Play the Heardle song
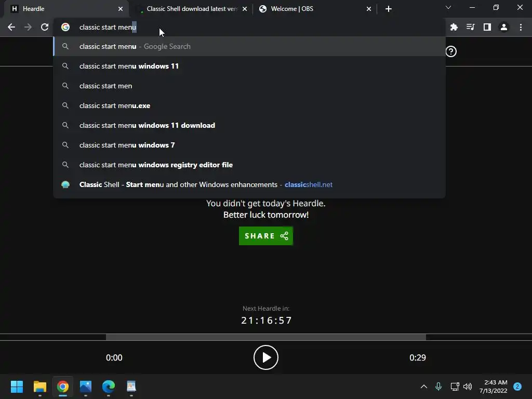Viewport: 532px width, 399px height. pos(266,357)
